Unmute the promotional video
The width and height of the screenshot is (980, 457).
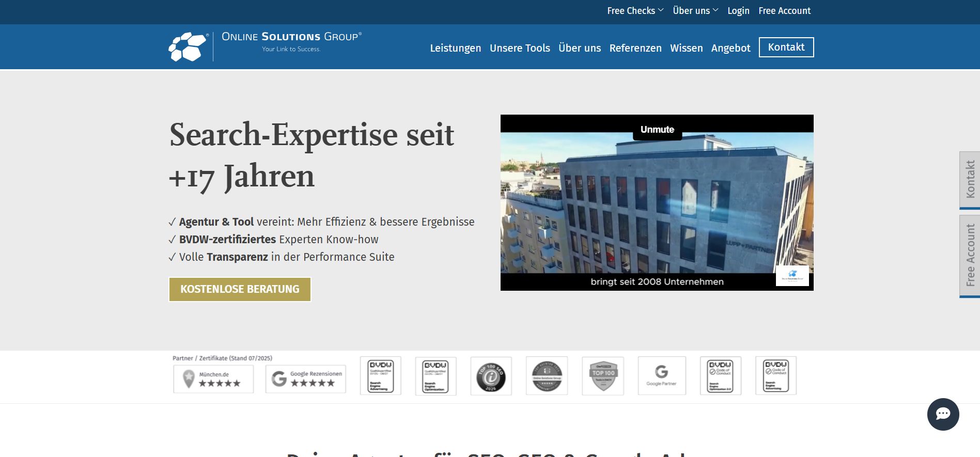(x=657, y=130)
